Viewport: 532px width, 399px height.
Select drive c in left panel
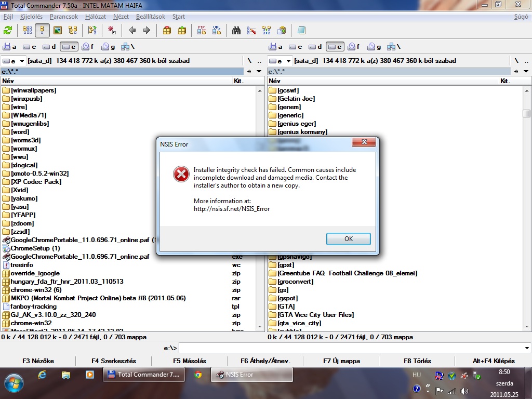click(29, 47)
